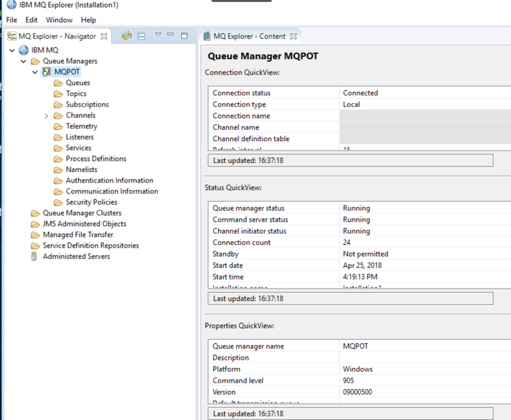Click the Services folder icon

pos(58,148)
